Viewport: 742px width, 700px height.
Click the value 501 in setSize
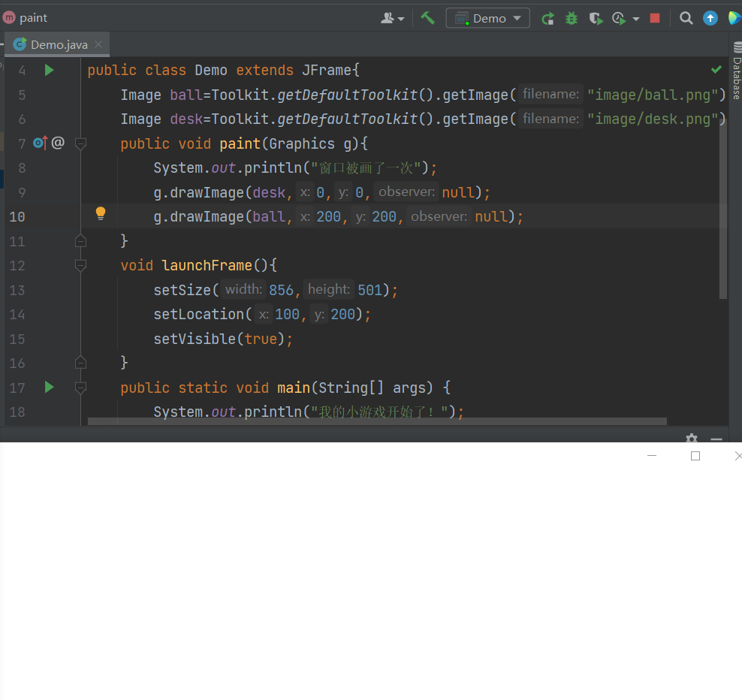370,290
